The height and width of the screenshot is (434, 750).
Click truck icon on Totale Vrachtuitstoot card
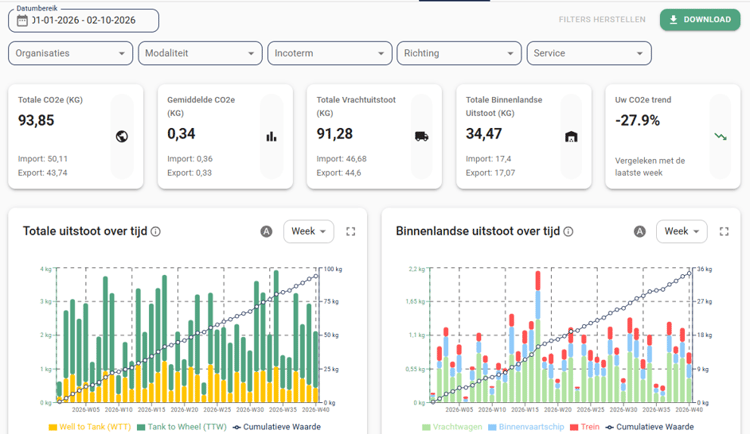[x=421, y=137]
